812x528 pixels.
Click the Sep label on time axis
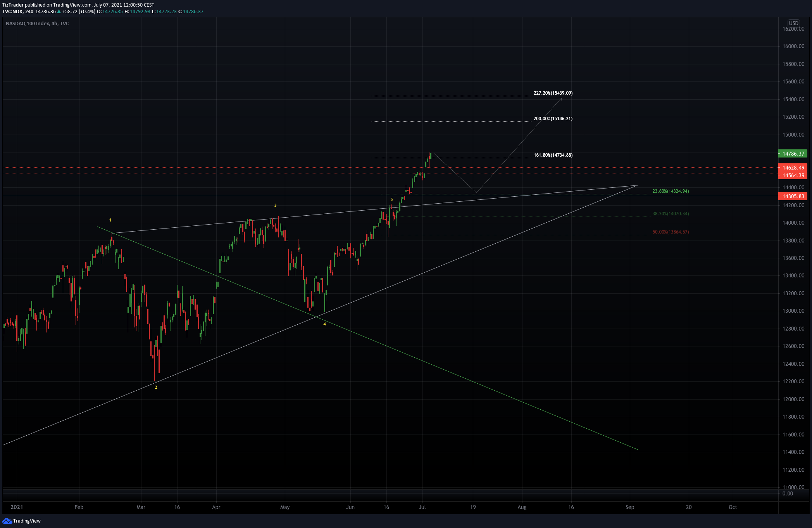pos(630,507)
